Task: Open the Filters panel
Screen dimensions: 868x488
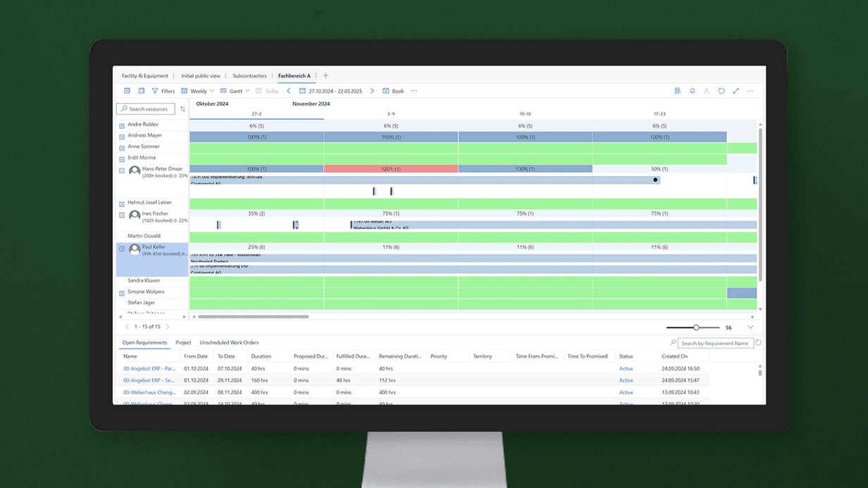Action: pyautogui.click(x=163, y=91)
